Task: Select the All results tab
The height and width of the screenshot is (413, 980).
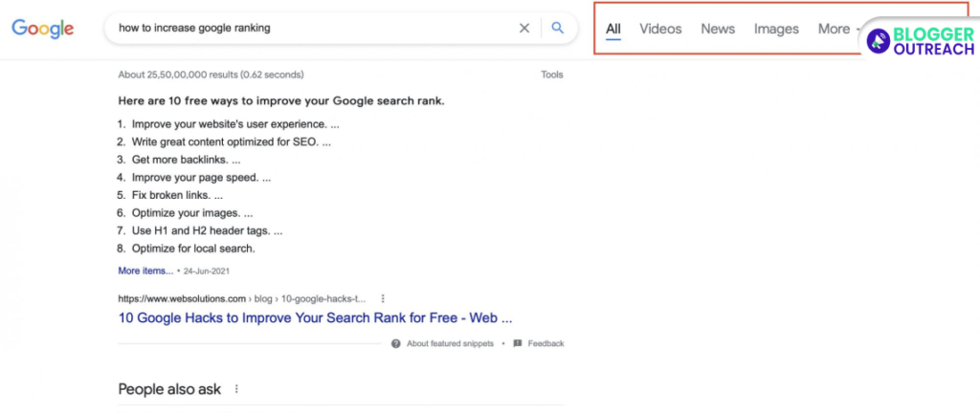Action: pyautogui.click(x=613, y=29)
